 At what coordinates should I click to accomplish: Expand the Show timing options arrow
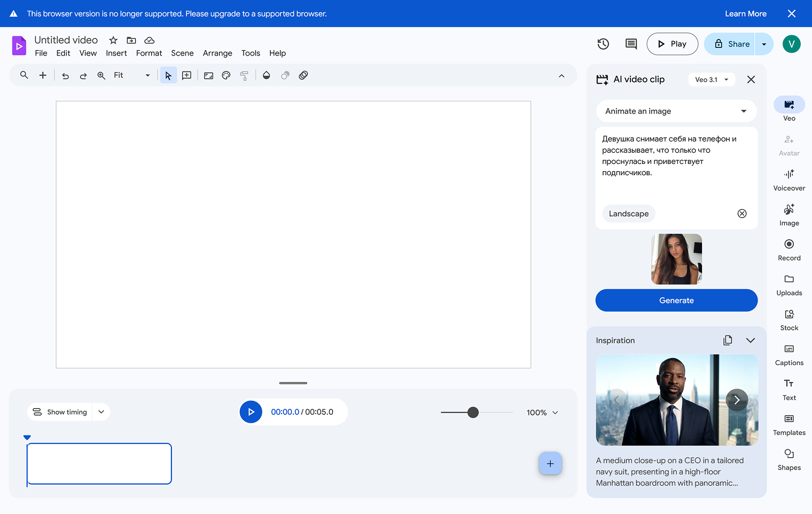click(101, 412)
